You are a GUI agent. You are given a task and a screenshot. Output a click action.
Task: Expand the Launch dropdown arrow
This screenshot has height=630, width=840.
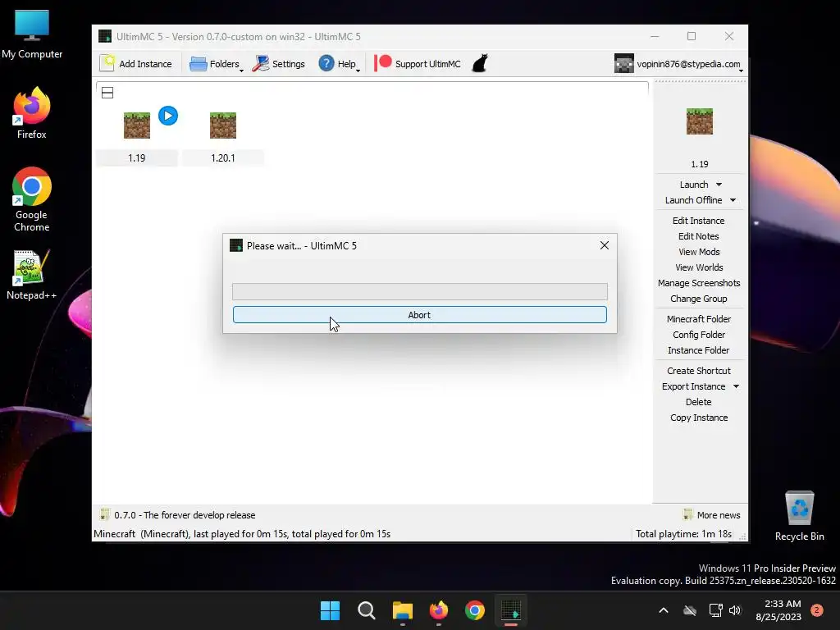pyautogui.click(x=719, y=185)
